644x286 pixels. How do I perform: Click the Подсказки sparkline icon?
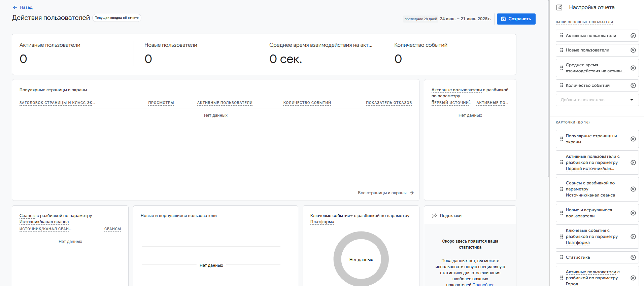pos(435,216)
